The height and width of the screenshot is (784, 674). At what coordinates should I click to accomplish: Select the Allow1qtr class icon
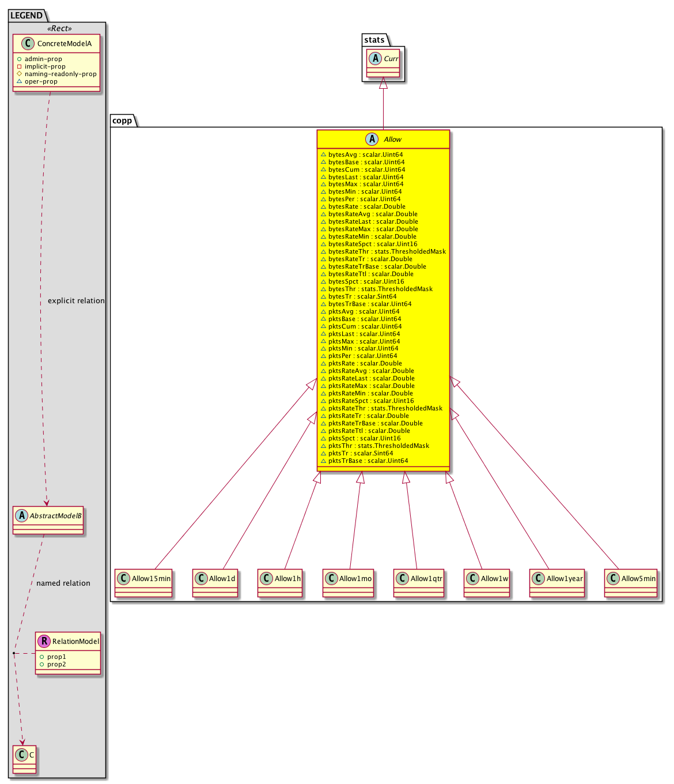402,578
